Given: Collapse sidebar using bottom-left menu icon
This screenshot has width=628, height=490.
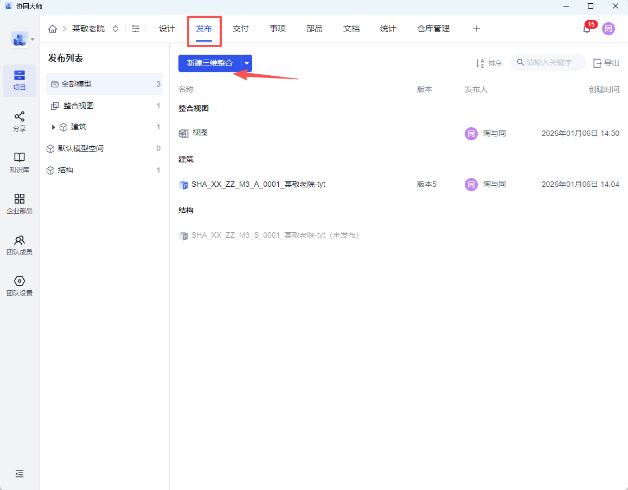Looking at the screenshot, I should pyautogui.click(x=20, y=472).
